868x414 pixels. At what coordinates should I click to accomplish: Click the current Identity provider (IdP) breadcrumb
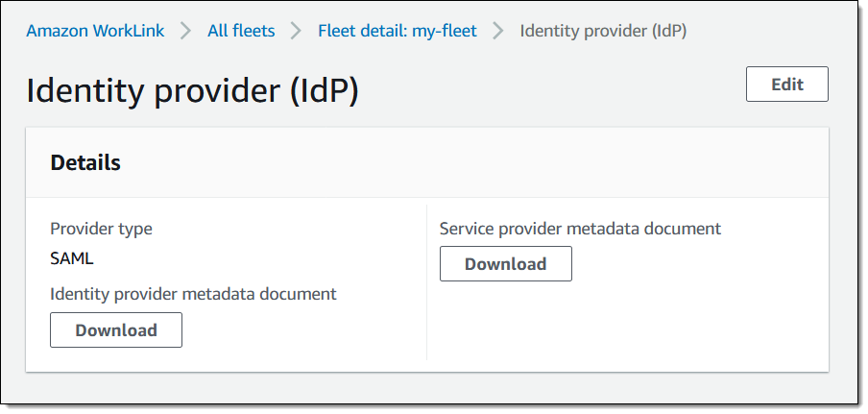point(603,31)
